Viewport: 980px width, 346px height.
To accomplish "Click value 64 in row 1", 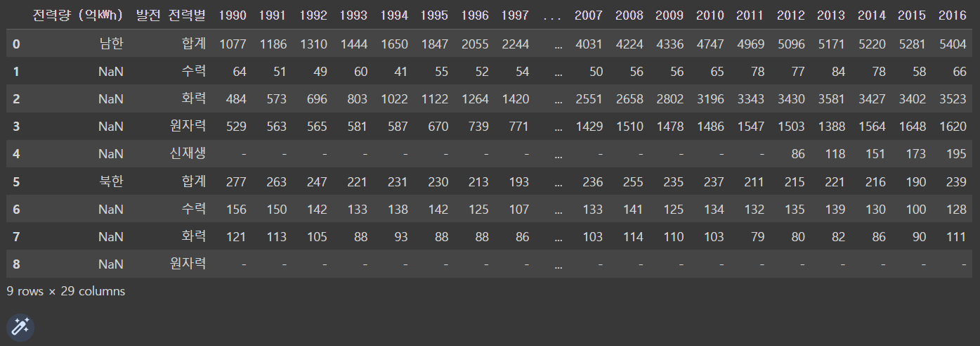I will tap(239, 72).
